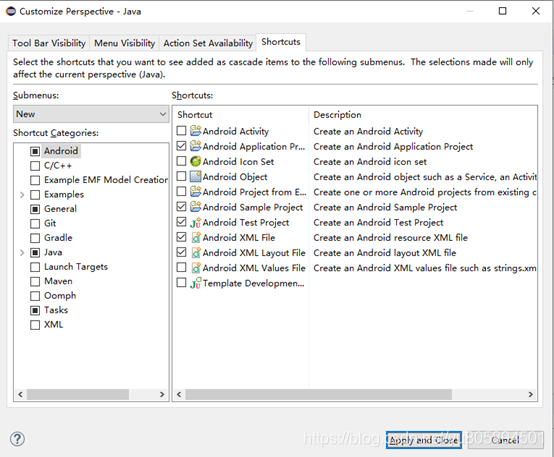Switch to Tool Bar Visibility tab
Viewport: 554px width, 457px height.
click(49, 43)
